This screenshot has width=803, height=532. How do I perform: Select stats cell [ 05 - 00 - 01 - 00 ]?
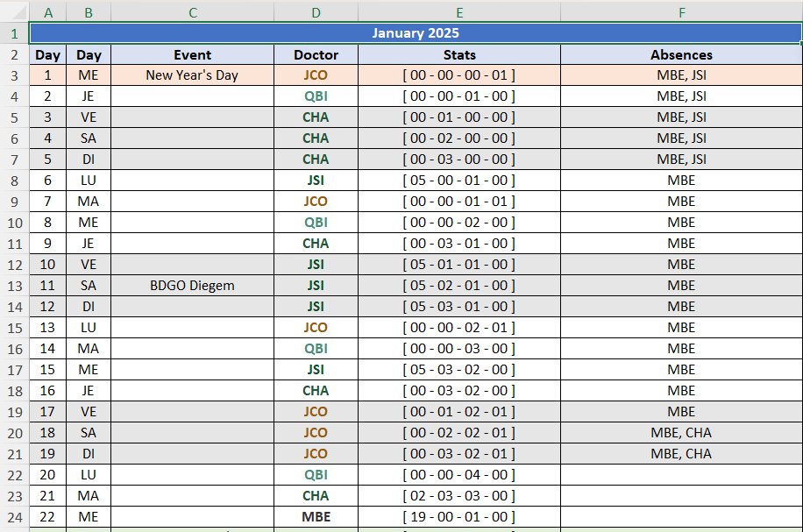(x=459, y=181)
